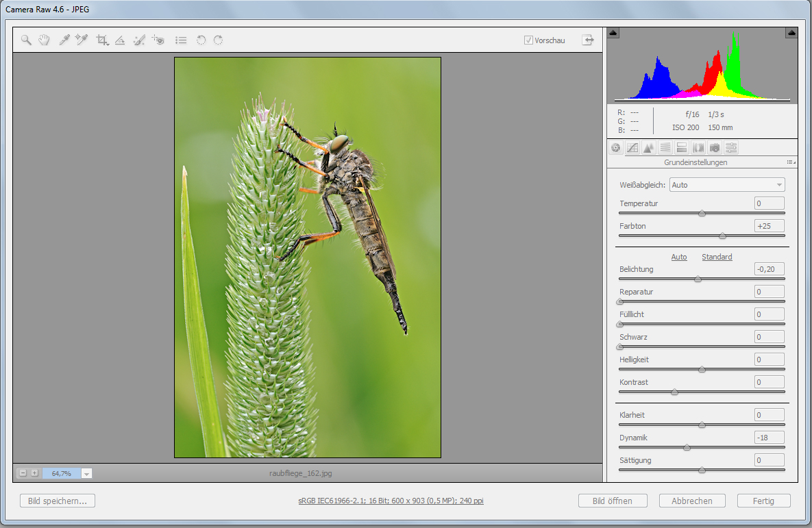This screenshot has width=812, height=528.
Task: Toggle full screen mode icon
Action: (x=588, y=40)
